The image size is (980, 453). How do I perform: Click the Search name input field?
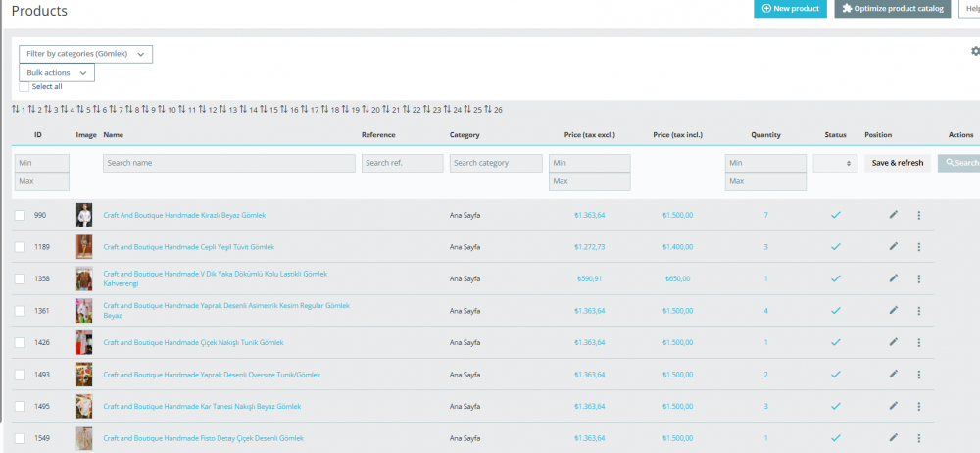229,163
